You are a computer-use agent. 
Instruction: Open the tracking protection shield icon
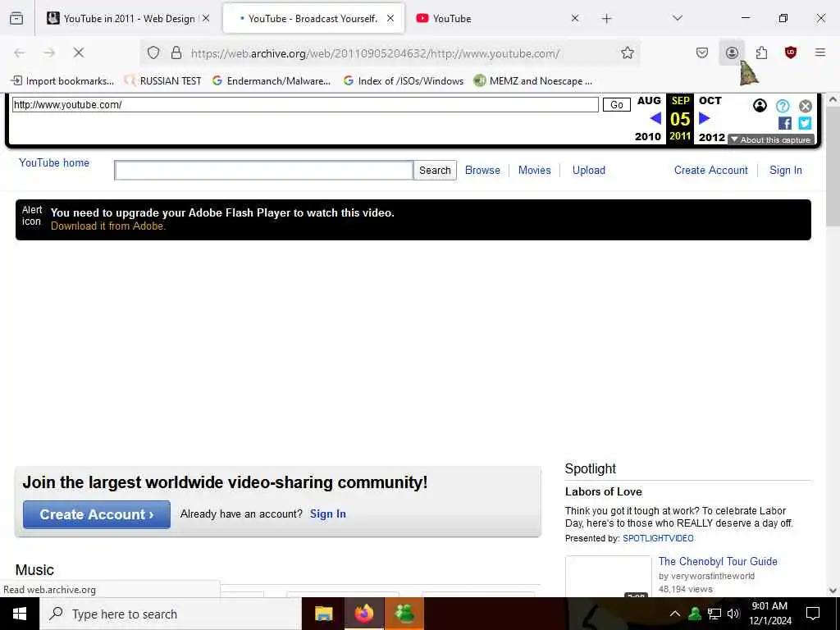coord(153,52)
